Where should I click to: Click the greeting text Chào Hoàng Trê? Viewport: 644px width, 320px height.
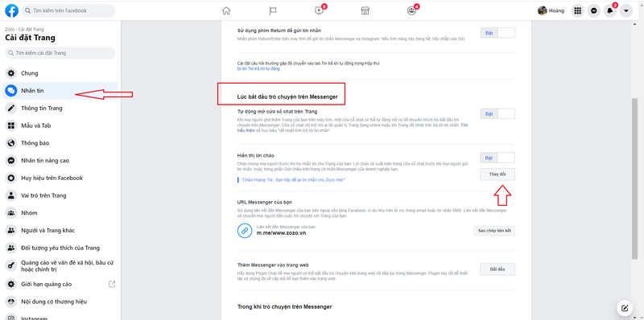point(293,180)
